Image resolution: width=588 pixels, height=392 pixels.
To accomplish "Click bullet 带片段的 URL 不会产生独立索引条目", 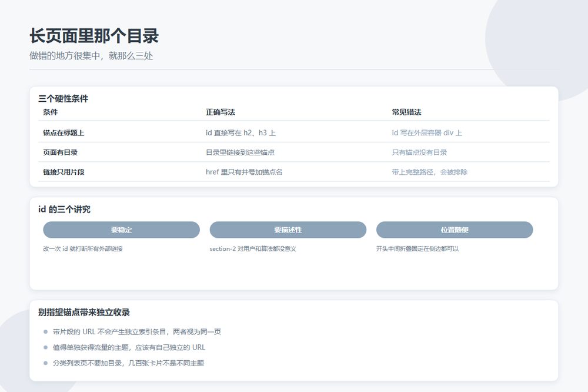I will (x=137, y=331).
